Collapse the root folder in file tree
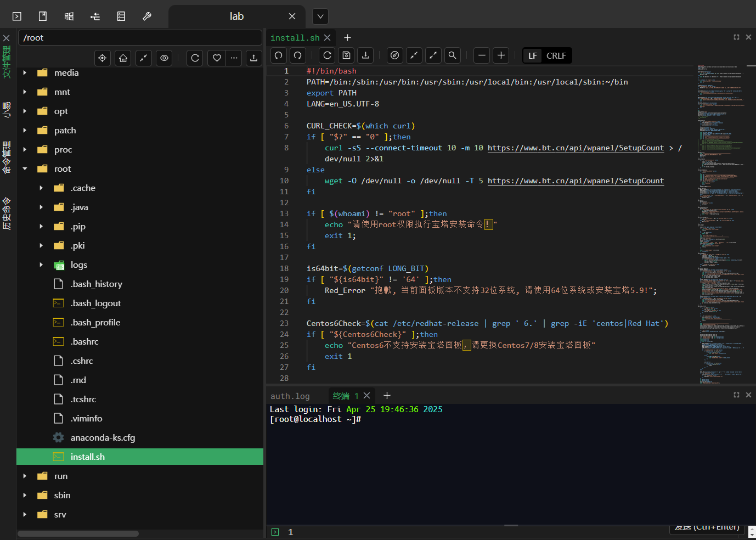The image size is (756, 540). tap(25, 169)
